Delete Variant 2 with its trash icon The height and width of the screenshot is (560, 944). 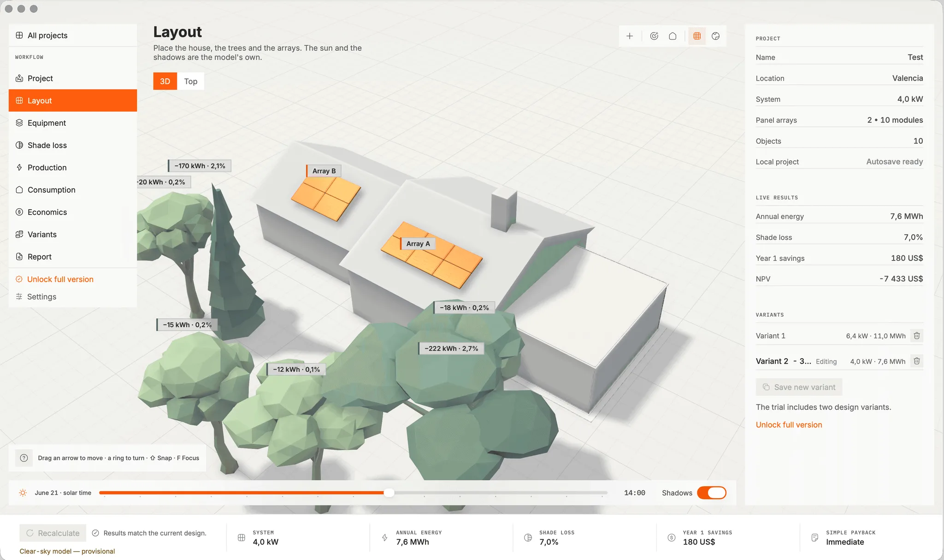[x=917, y=361]
